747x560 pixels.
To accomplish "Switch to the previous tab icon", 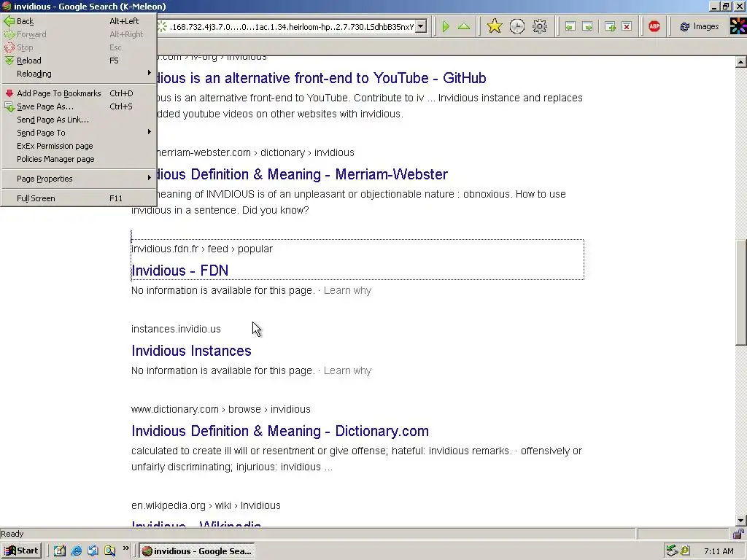I will point(570,27).
